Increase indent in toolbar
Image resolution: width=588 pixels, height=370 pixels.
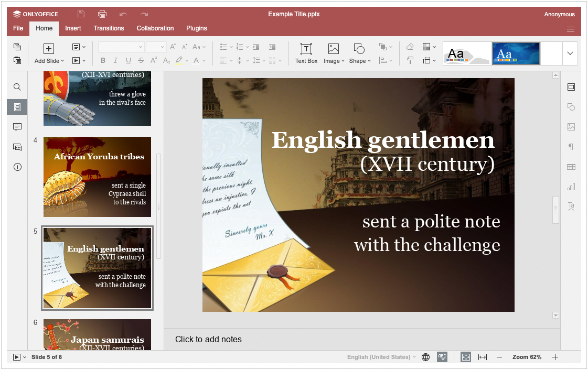pyautogui.click(x=272, y=47)
